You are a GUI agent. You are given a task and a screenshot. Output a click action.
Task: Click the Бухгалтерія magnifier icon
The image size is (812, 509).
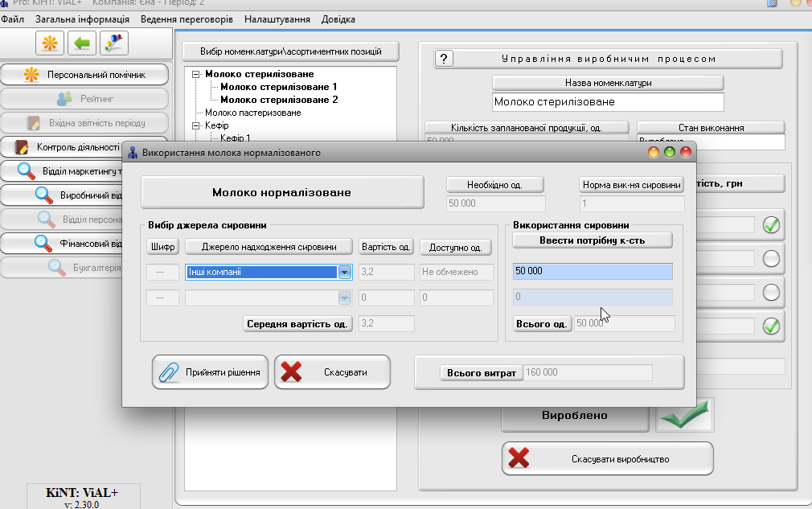tap(56, 268)
